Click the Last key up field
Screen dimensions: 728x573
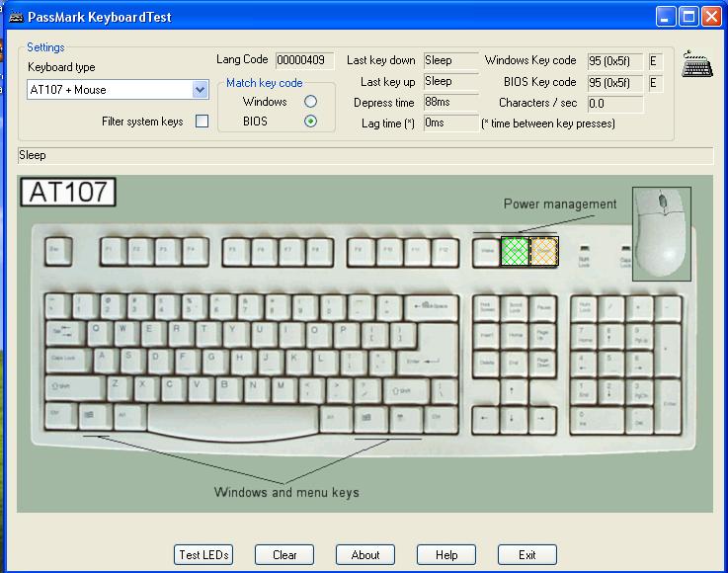pos(450,81)
